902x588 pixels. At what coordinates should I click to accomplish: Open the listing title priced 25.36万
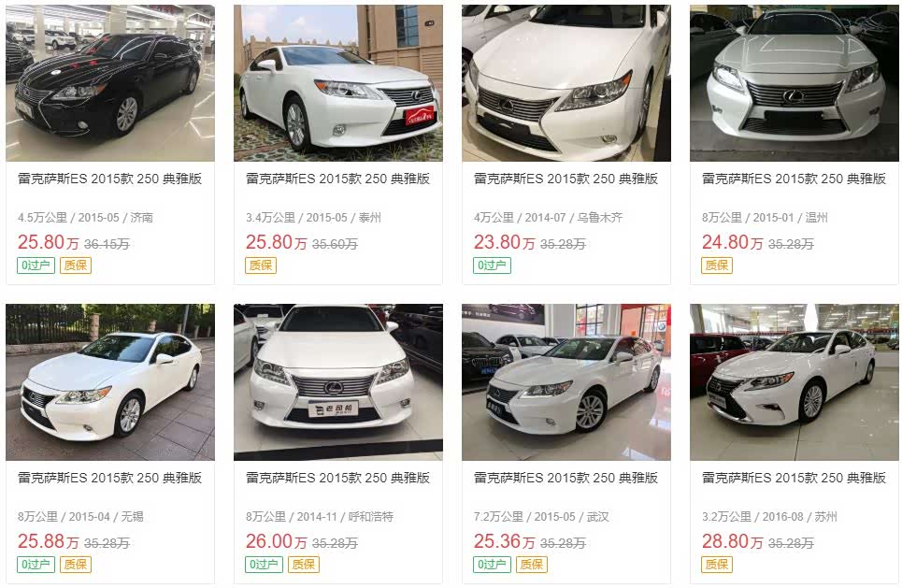pos(566,478)
